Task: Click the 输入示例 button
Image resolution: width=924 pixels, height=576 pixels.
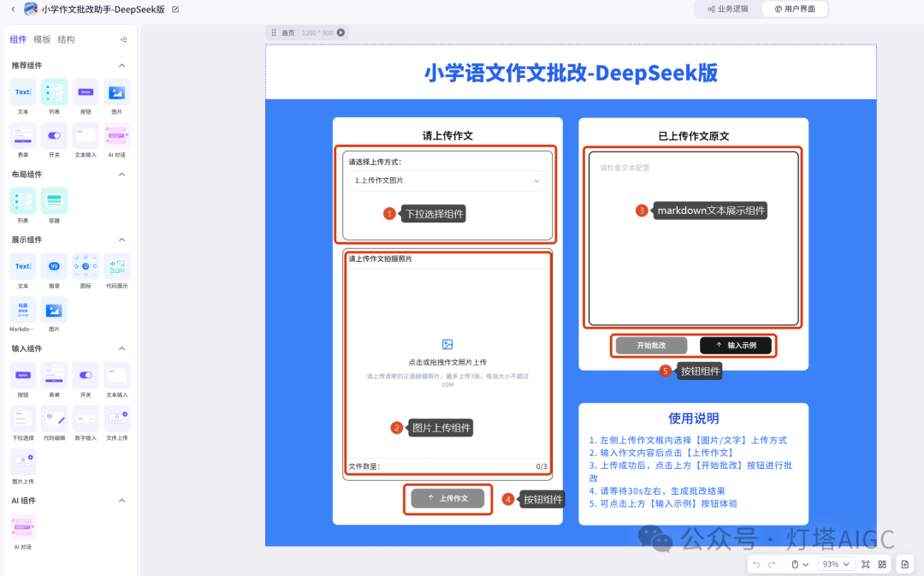Action: (x=736, y=346)
